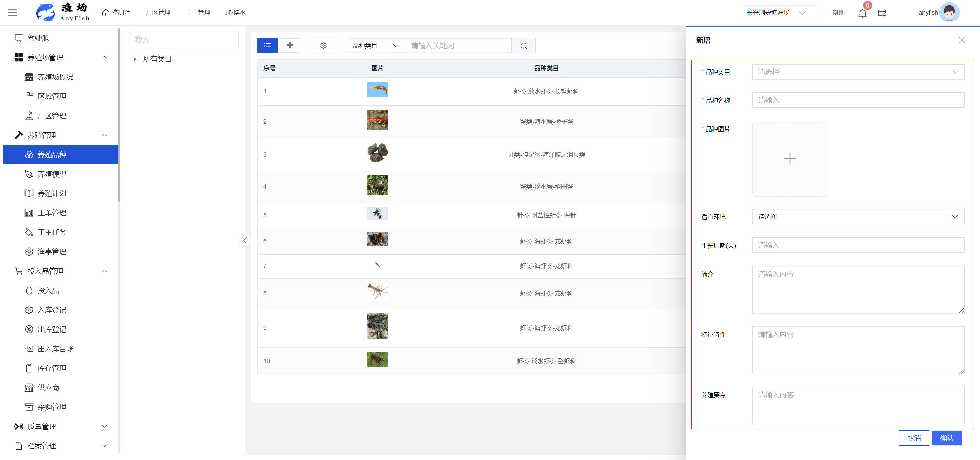Open the notification bell

[862, 13]
